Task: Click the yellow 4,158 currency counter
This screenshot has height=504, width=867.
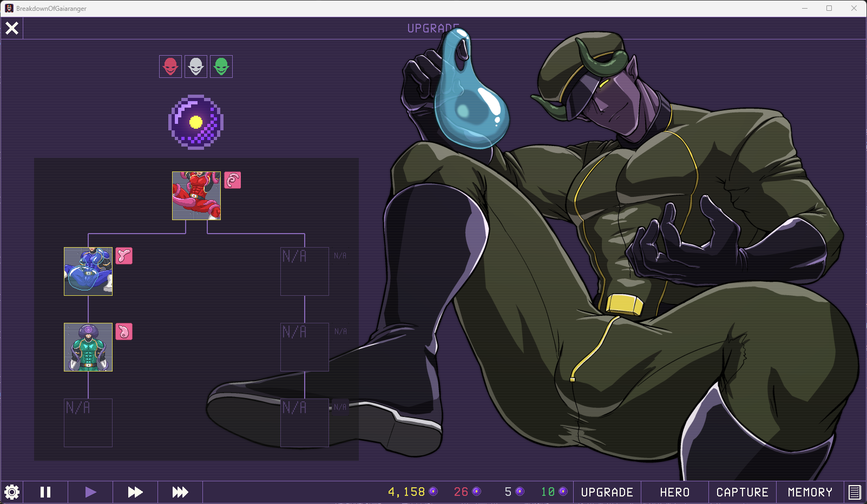Action: pyautogui.click(x=412, y=492)
